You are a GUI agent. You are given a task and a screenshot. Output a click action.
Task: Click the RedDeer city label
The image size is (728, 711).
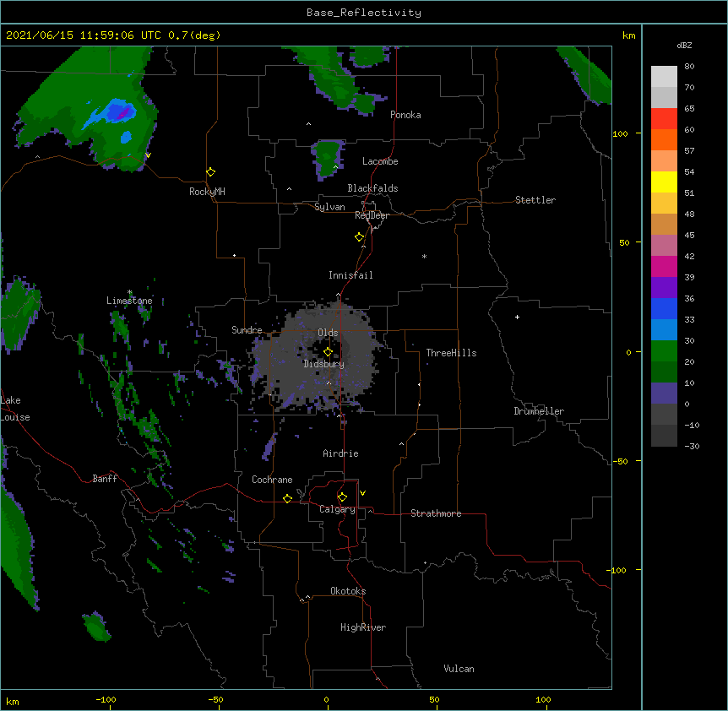point(372,215)
